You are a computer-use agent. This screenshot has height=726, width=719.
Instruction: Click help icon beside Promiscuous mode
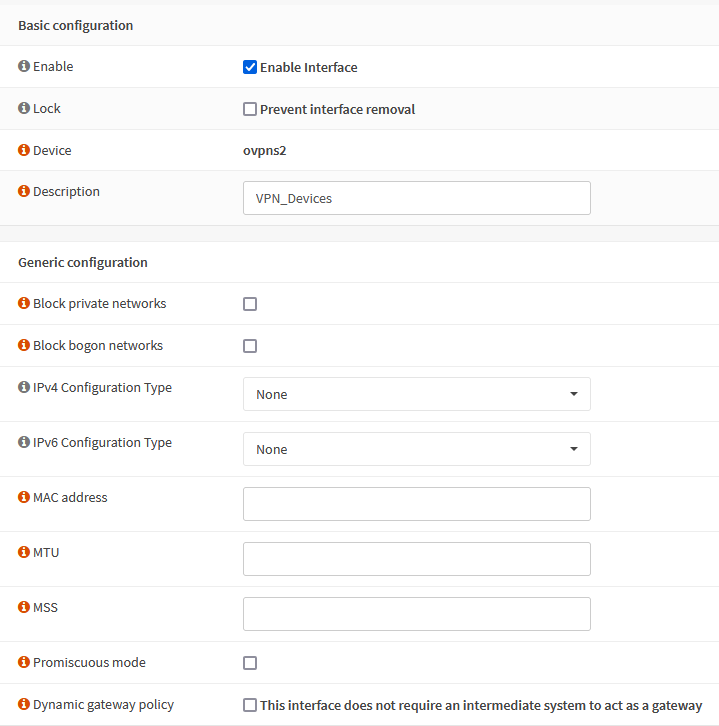coord(24,662)
